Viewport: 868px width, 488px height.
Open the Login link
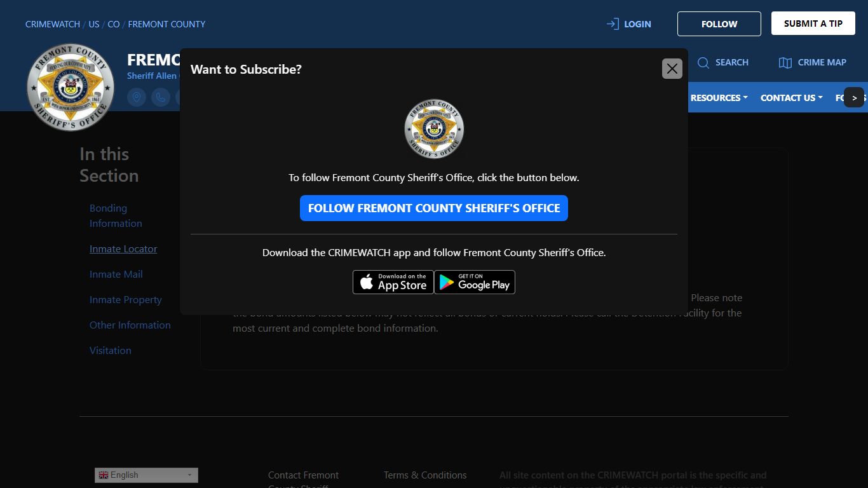637,24
